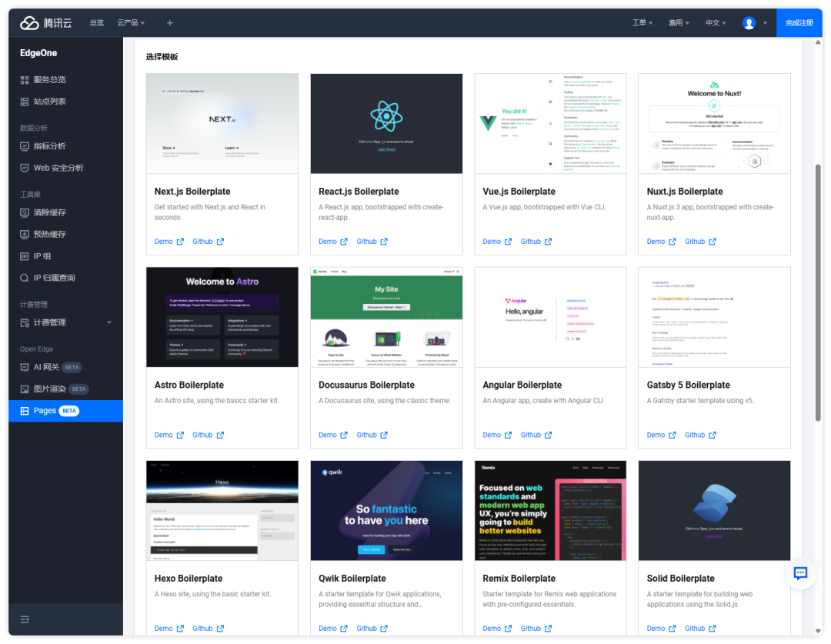This screenshot has width=831, height=644.
Task: Click the Solid Boilerplate title
Action: [680, 579]
